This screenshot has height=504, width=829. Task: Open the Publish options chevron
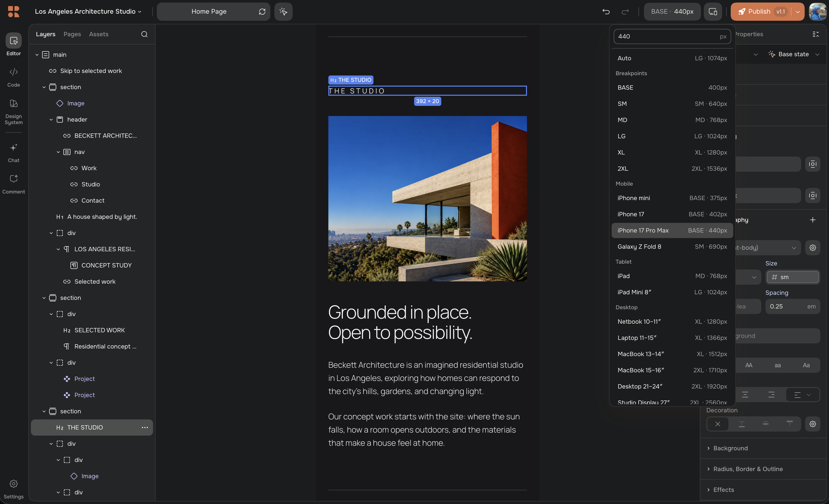(797, 11)
